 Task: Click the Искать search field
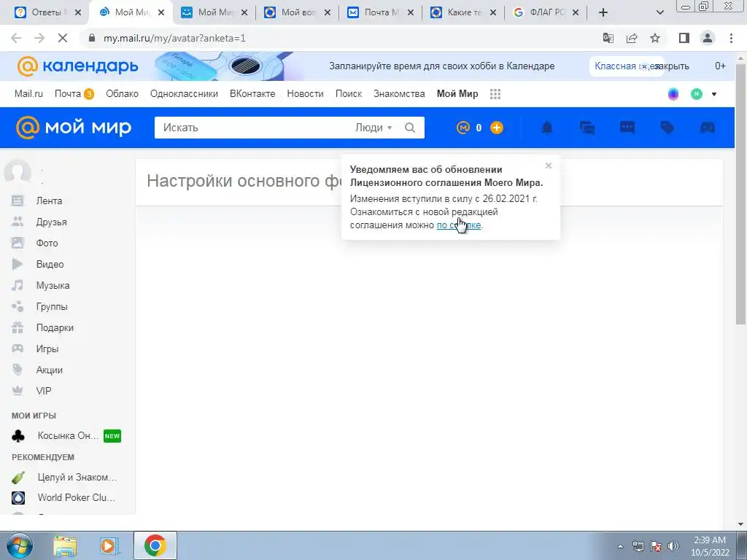click(x=255, y=128)
